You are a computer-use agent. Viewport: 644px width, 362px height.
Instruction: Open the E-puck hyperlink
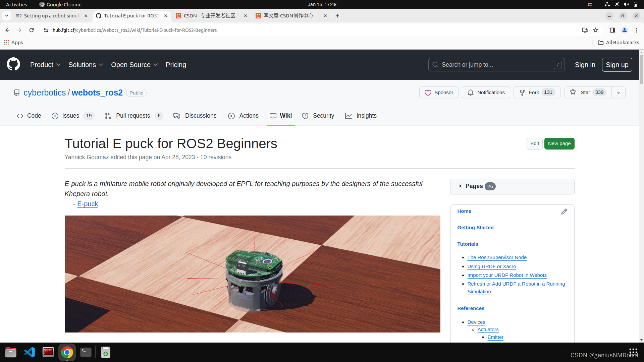coord(87,204)
